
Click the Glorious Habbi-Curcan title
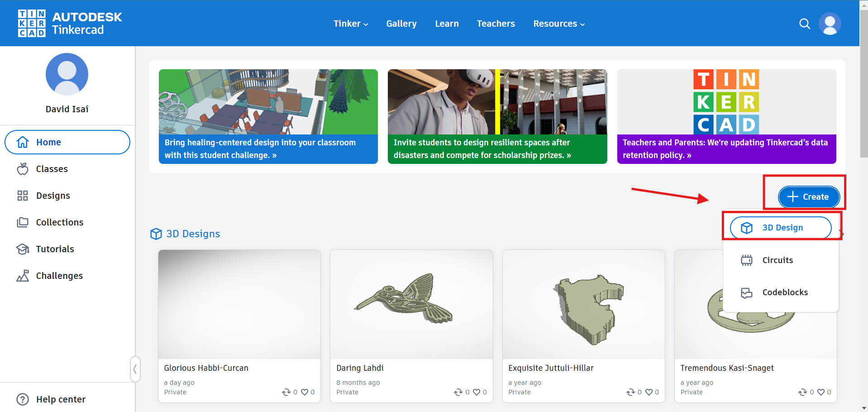click(x=206, y=368)
